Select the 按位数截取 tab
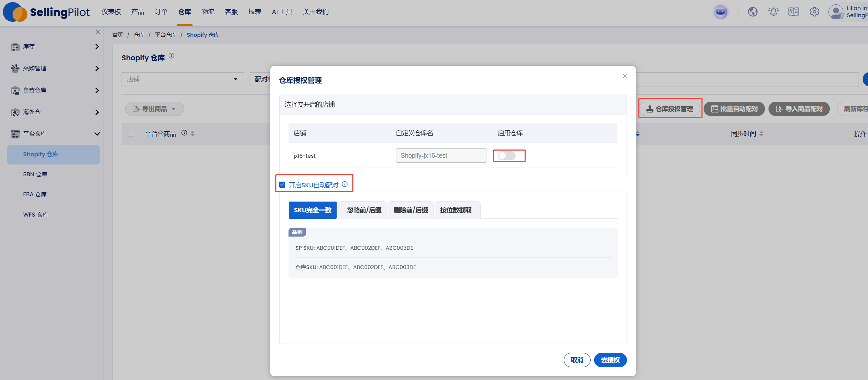Screen dimensions: 868x380 tap(456, 210)
